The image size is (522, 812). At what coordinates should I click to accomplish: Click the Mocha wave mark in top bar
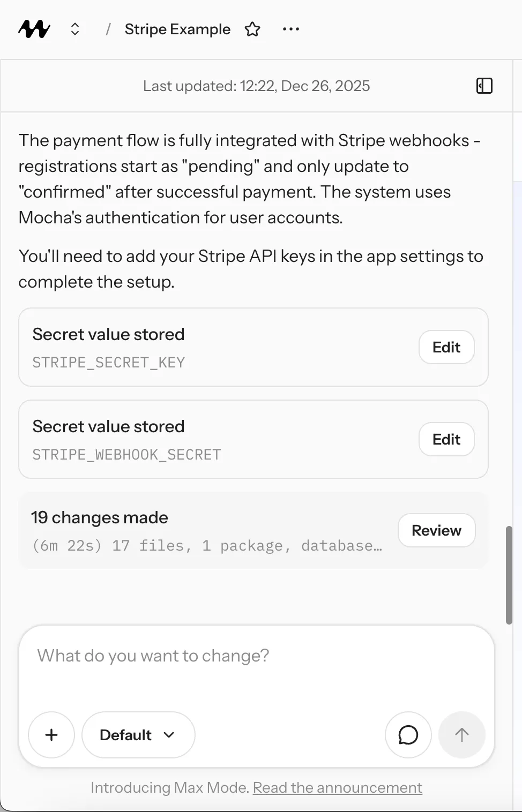point(33,29)
